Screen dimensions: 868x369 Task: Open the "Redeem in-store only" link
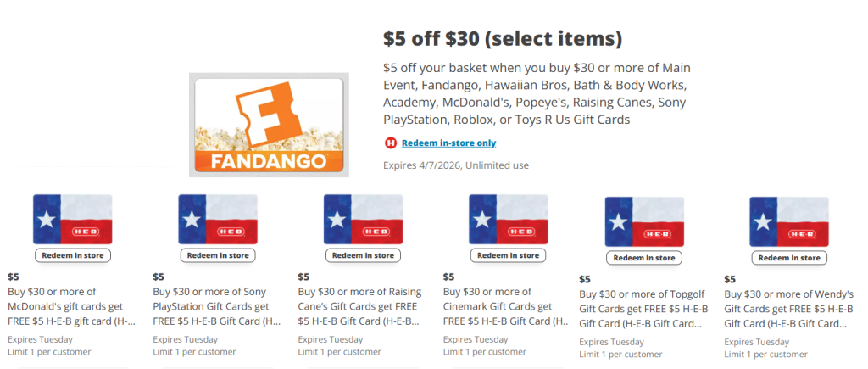448,143
